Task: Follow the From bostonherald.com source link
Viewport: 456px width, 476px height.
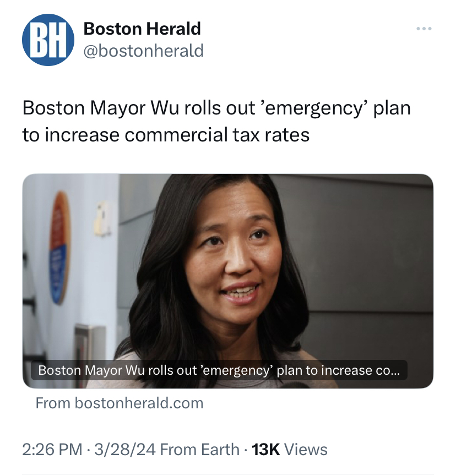Action: (120, 403)
